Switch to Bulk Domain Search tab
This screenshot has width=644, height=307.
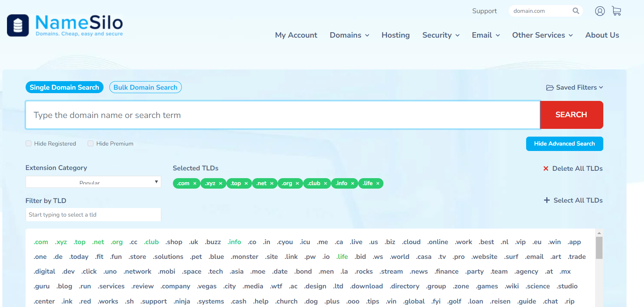[x=145, y=87]
